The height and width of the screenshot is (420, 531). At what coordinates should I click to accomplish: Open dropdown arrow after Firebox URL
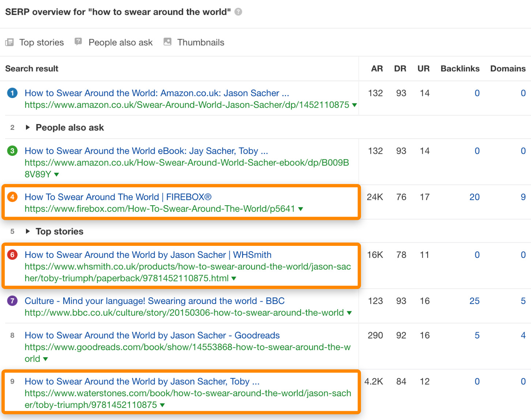coord(301,209)
